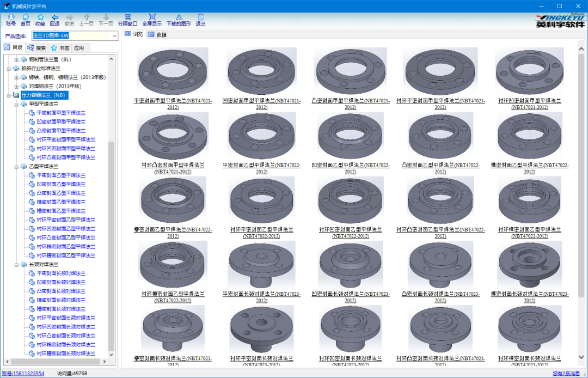Click 分隔窗口 split window icon
The height and width of the screenshot is (378, 588).
pos(127,20)
